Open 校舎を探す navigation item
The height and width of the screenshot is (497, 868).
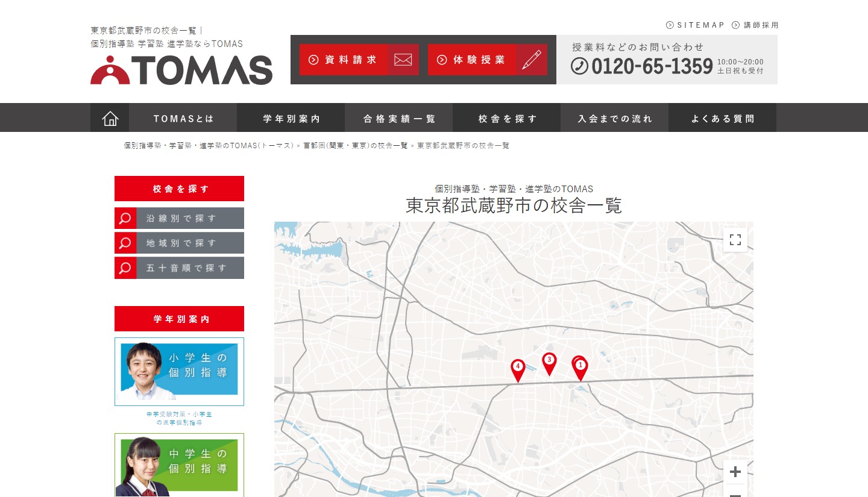(x=507, y=119)
